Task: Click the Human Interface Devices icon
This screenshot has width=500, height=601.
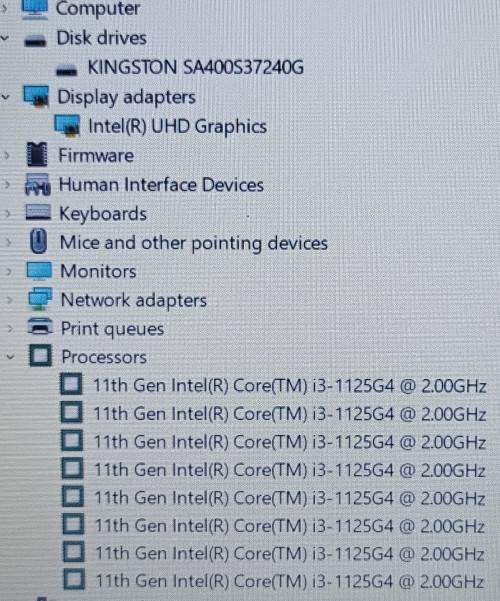Action: [37, 184]
